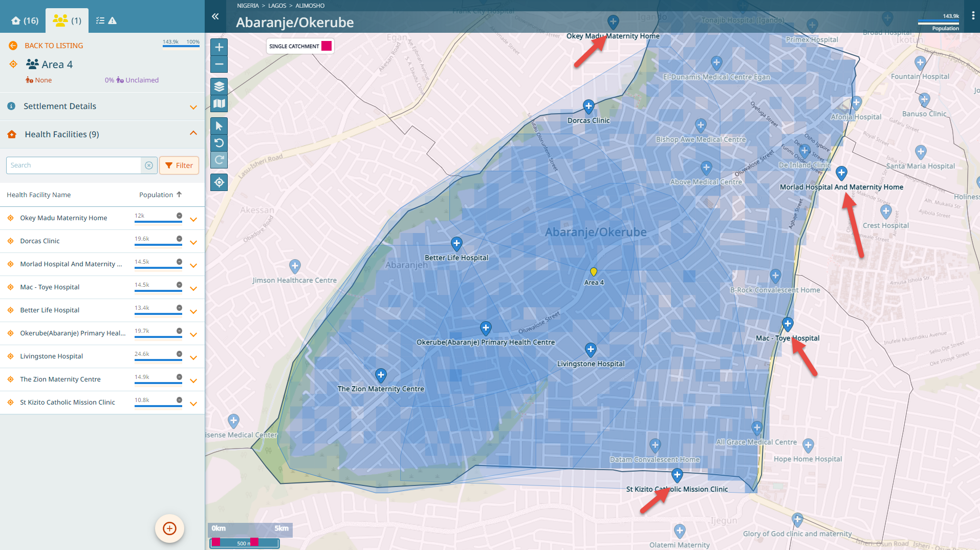Click Better Life Hospital map marker
Image resolution: width=980 pixels, height=550 pixels.
pos(456,244)
